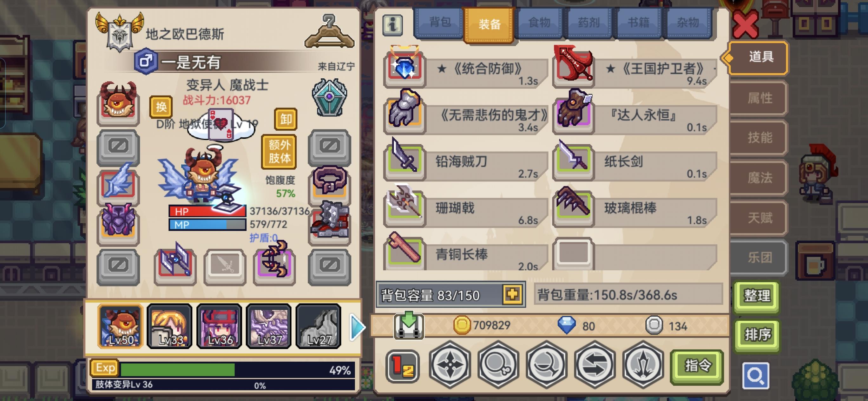Open the 额外肢体 extra limbs panel
Image resolution: width=868 pixels, height=401 pixels.
click(x=279, y=151)
